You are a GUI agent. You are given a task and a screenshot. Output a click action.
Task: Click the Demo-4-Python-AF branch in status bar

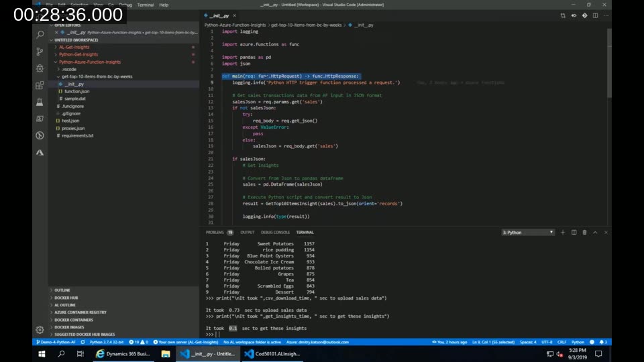[x=56, y=342]
